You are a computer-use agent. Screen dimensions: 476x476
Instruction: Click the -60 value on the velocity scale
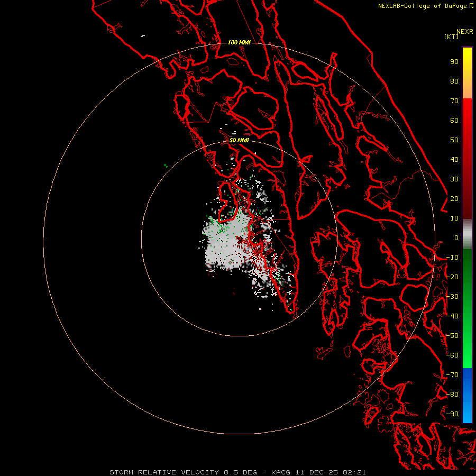[452, 355]
